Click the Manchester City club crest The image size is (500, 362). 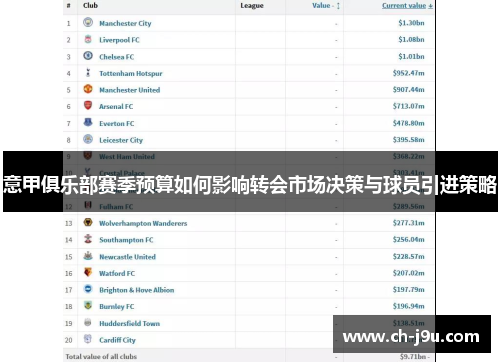click(x=88, y=22)
